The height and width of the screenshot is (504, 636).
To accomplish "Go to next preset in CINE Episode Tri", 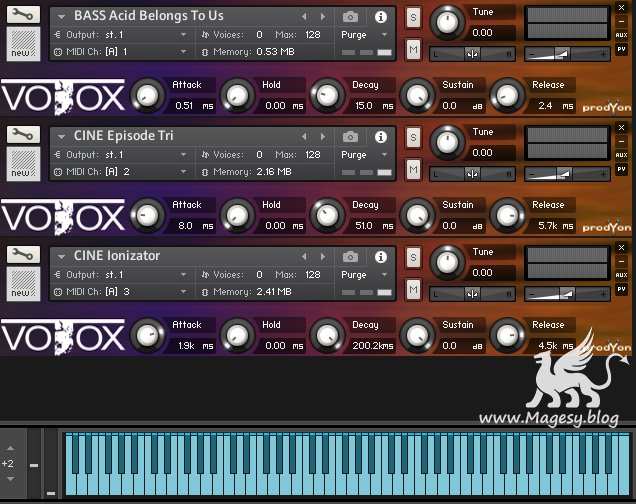I will (323, 137).
